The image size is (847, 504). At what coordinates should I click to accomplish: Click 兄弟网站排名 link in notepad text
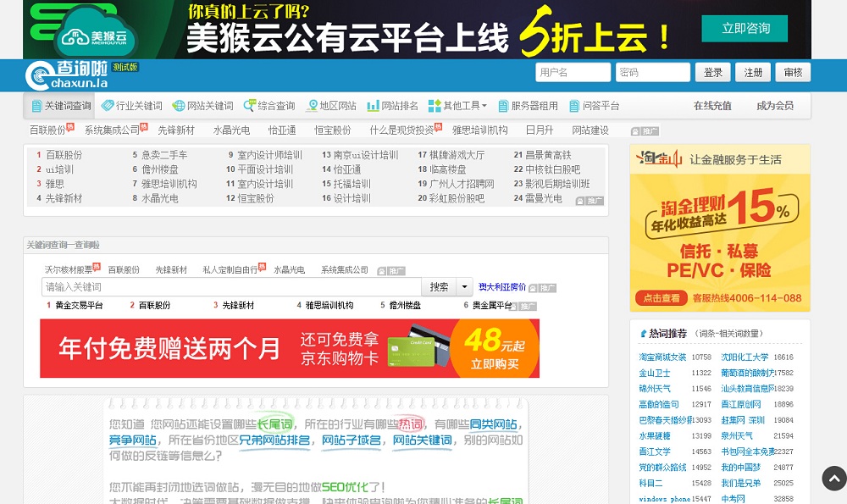(275, 440)
